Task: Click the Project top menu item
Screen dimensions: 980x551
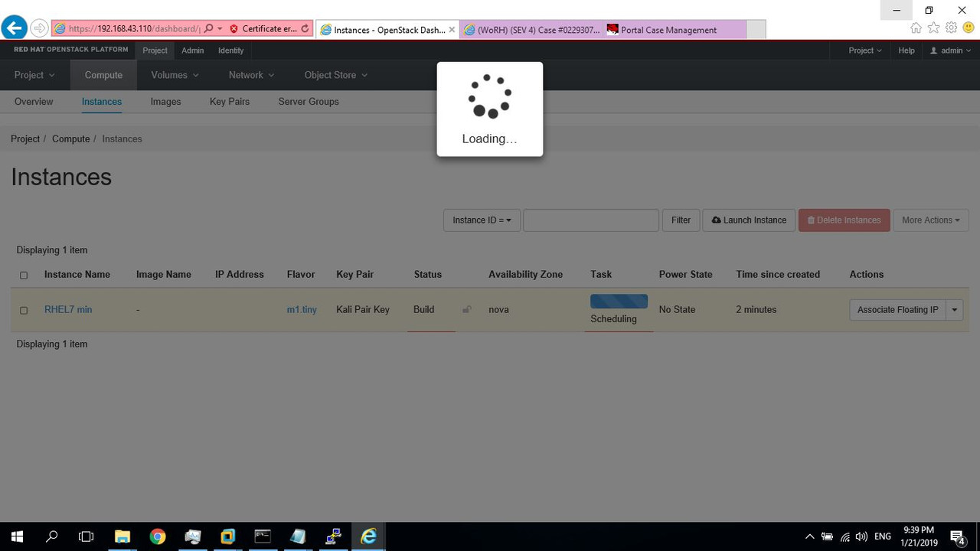Action: pos(155,51)
